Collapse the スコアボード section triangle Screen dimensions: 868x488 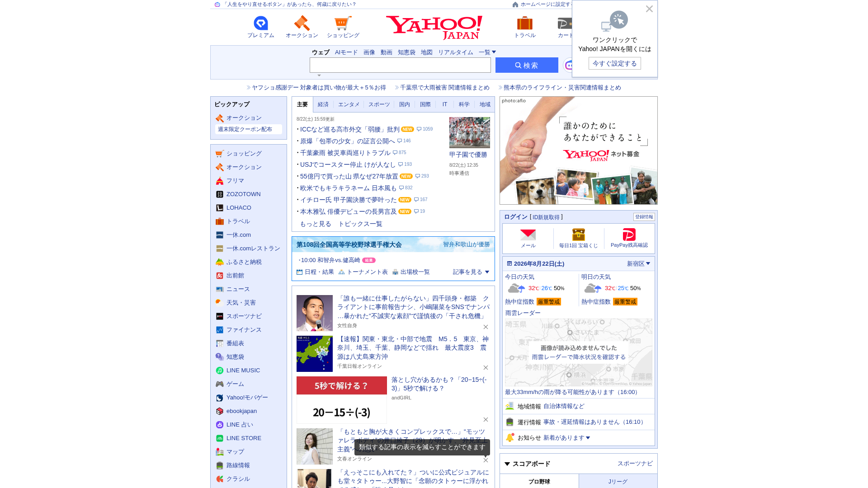point(507,464)
